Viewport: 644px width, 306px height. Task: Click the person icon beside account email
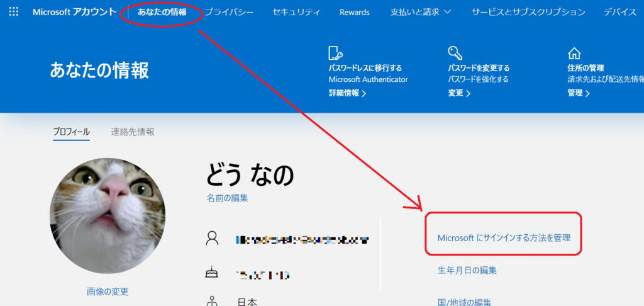tap(212, 238)
